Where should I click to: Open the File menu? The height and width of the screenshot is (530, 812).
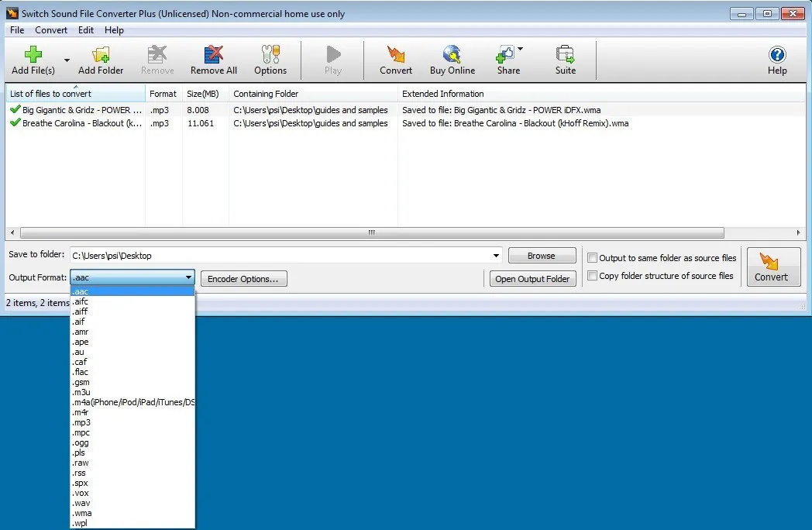coord(17,30)
